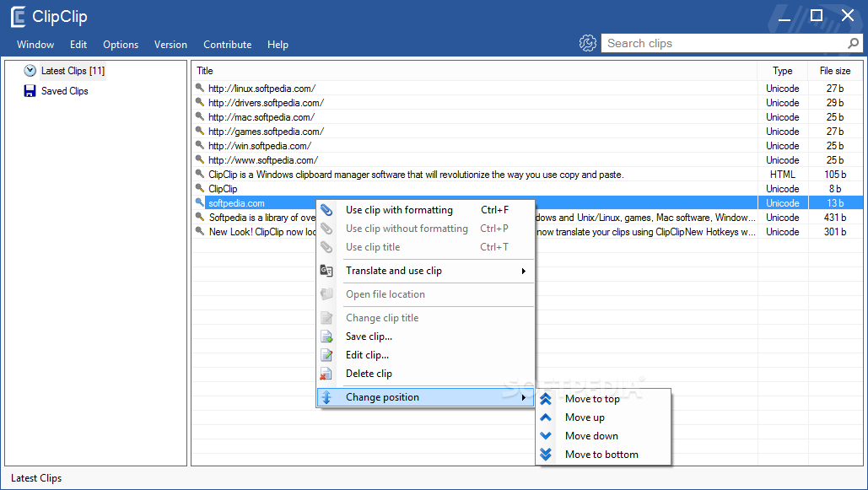Open the Edit menu
The height and width of the screenshot is (490, 868).
point(78,45)
